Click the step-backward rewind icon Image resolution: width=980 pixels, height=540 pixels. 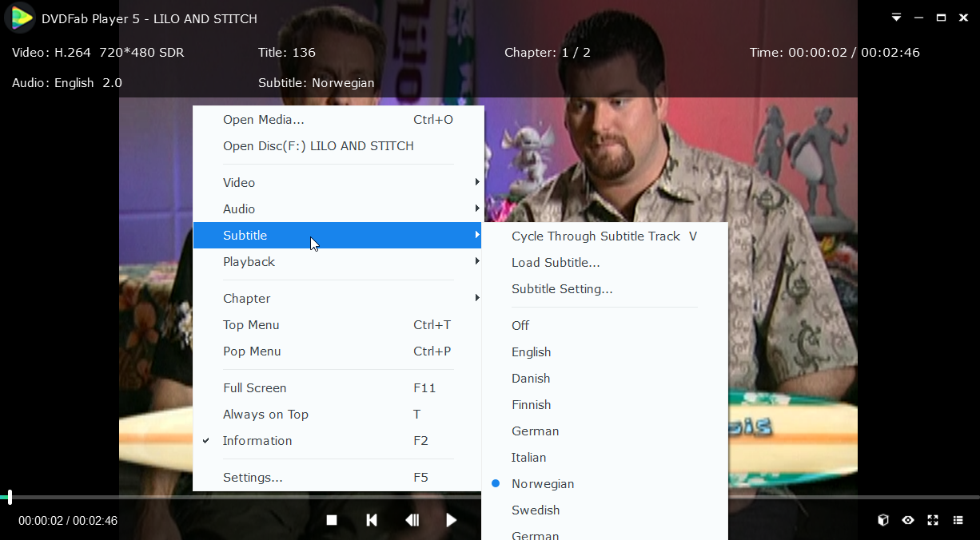[x=412, y=520]
